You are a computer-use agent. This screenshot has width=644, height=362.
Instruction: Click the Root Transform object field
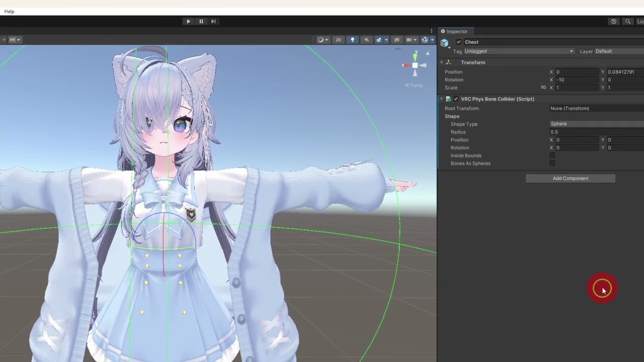pos(596,109)
